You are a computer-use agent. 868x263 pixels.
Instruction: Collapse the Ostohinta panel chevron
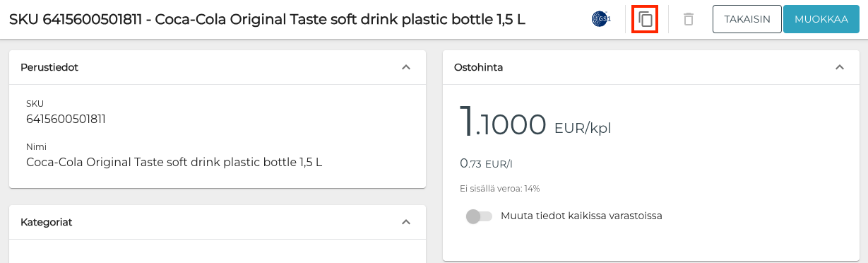point(839,67)
